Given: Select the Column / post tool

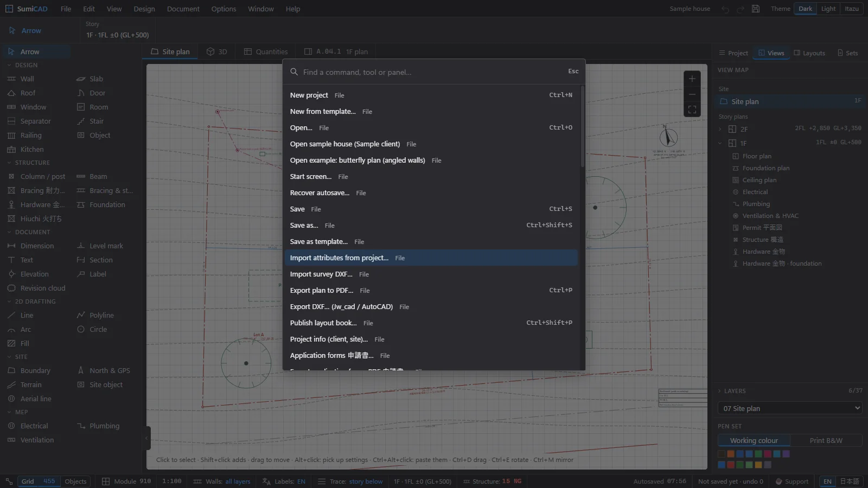Looking at the screenshot, I should pyautogui.click(x=36, y=176).
